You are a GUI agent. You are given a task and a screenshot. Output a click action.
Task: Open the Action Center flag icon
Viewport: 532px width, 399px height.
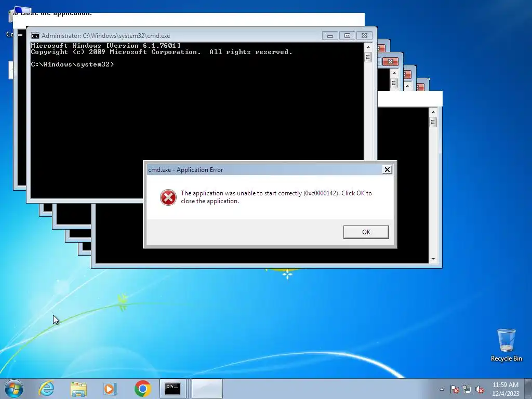coord(455,389)
